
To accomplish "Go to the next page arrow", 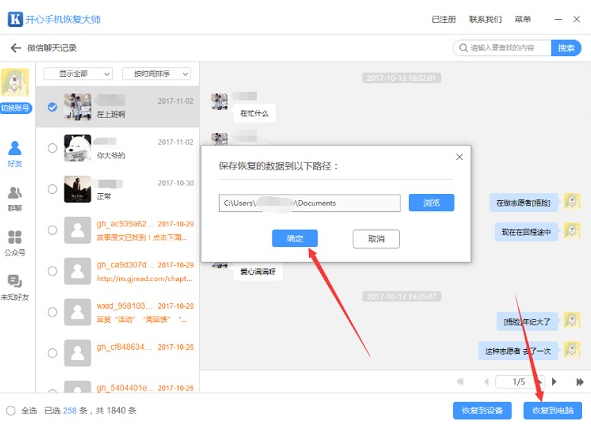I will [554, 382].
